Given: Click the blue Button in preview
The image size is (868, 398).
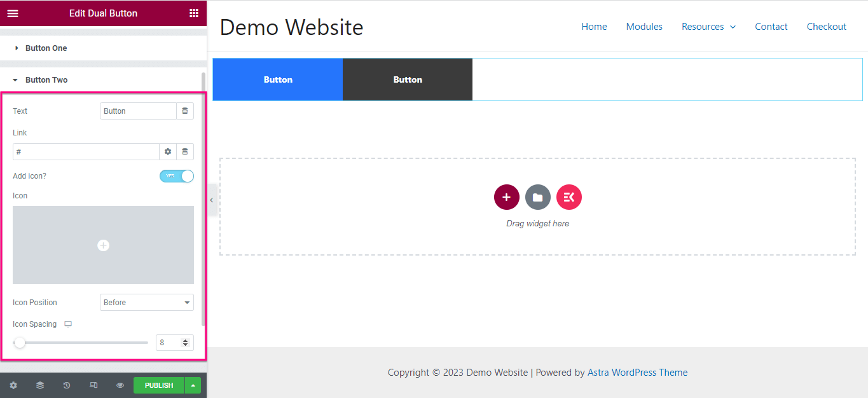Looking at the screenshot, I should tap(278, 79).
